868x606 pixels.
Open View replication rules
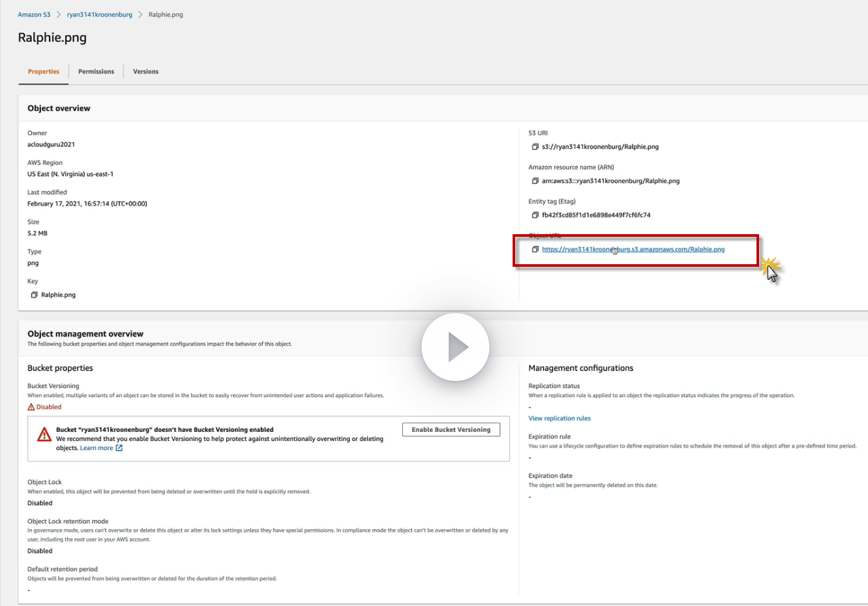coord(559,419)
